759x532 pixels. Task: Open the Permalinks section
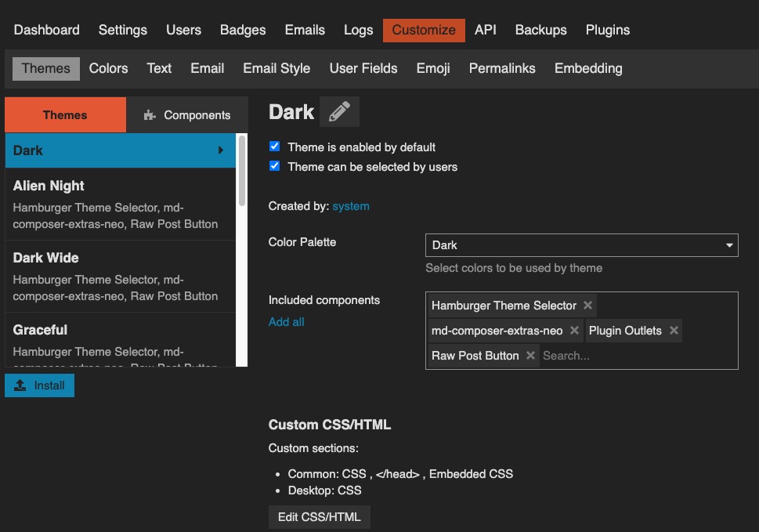click(x=502, y=69)
